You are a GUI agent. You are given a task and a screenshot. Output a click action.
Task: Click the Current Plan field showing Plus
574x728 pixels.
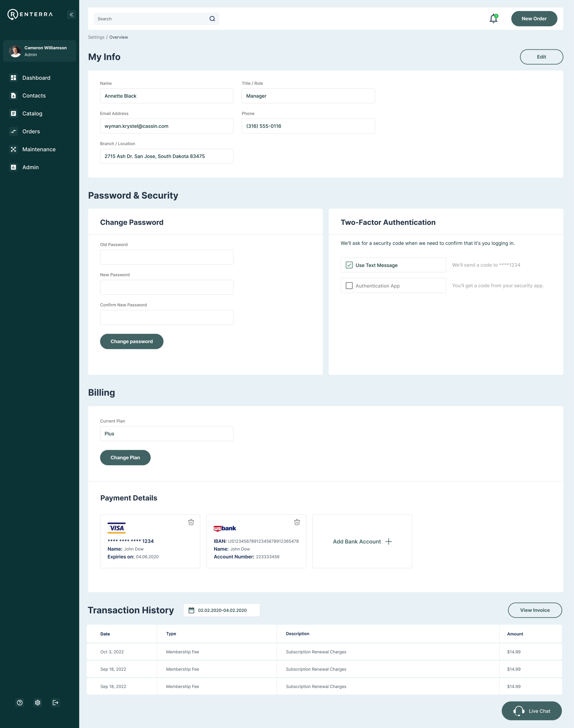pyautogui.click(x=167, y=434)
